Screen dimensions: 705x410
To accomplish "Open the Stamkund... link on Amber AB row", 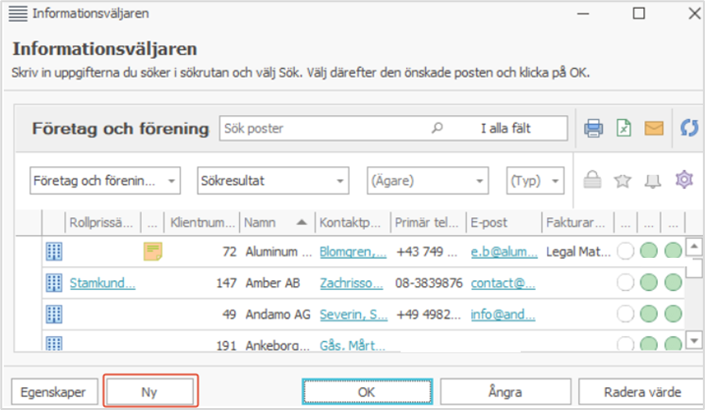I will [x=102, y=283].
